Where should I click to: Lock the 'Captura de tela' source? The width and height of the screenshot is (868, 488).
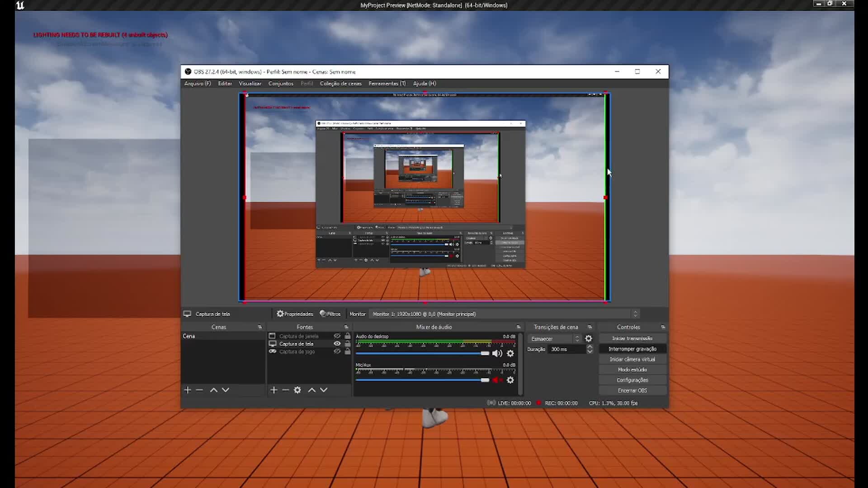(x=347, y=343)
